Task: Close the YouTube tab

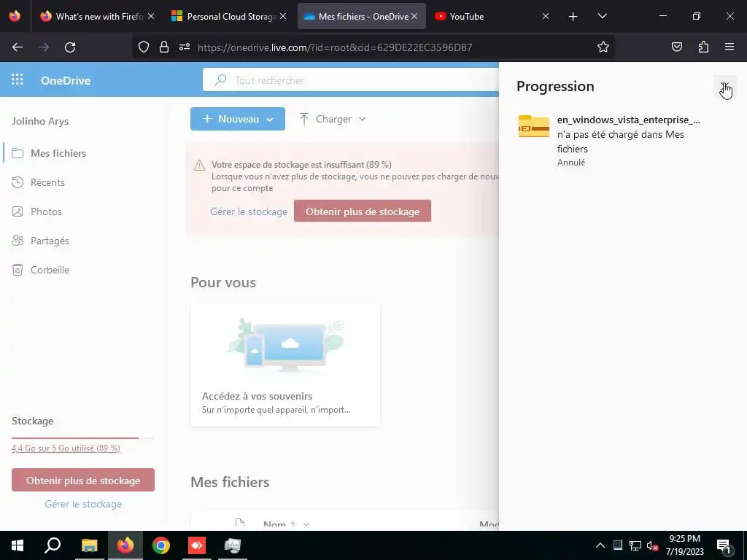Action: (x=546, y=16)
